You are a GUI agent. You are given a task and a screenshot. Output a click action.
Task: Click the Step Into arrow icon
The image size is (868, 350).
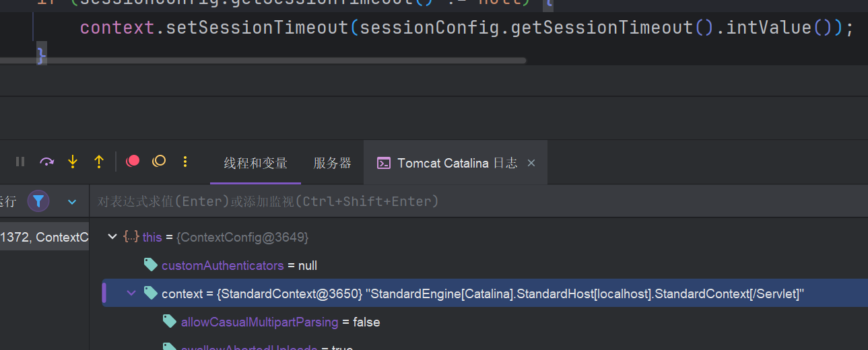point(73,162)
